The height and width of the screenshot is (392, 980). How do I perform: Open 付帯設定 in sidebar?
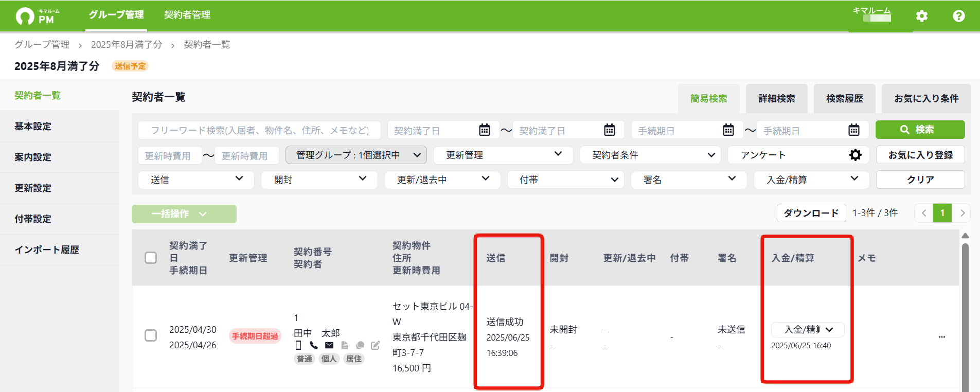coord(60,219)
